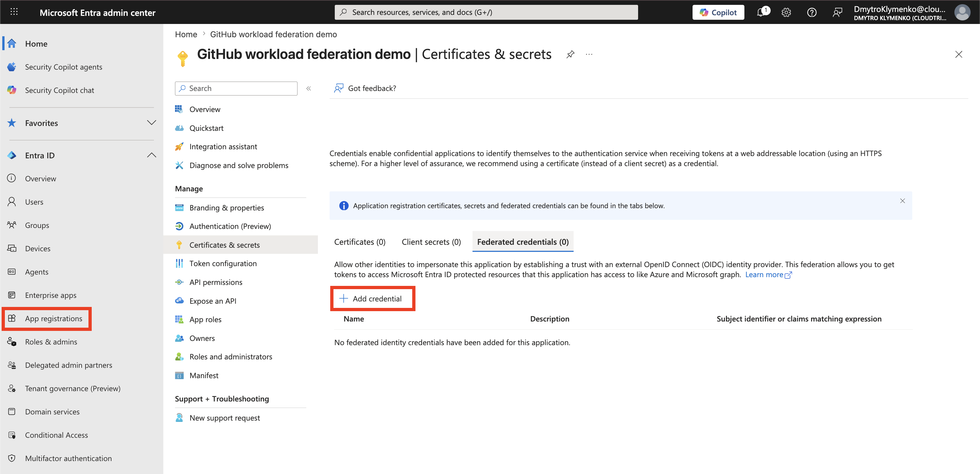Open the help question mark icon
The width and height of the screenshot is (980, 474).
point(811,13)
